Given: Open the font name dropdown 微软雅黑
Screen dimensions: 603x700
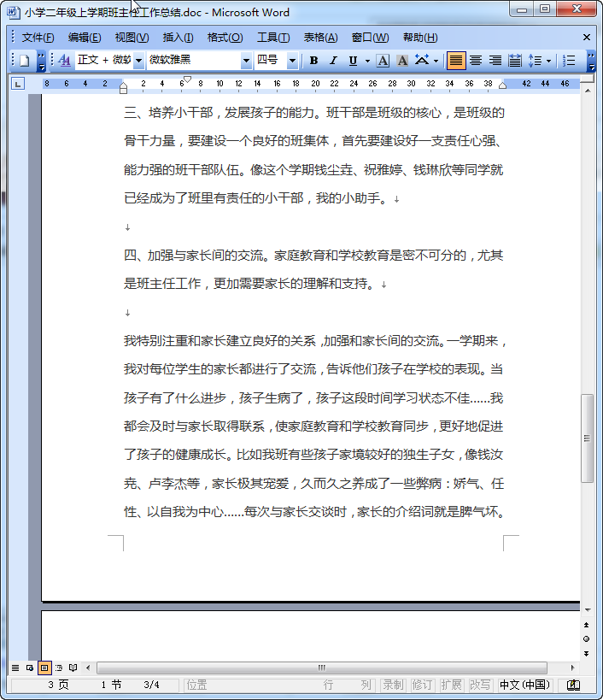Looking at the screenshot, I should point(246,61).
